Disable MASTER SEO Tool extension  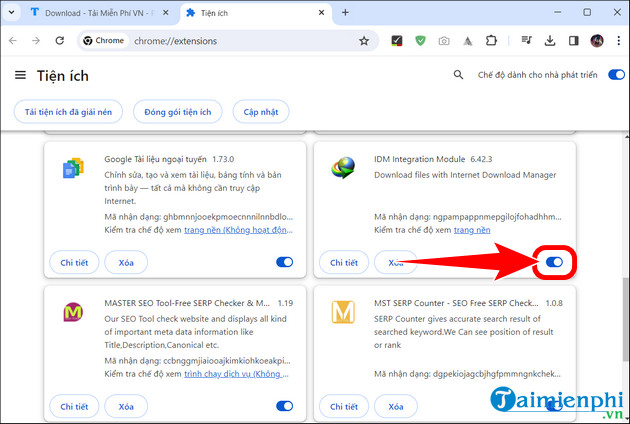(284, 406)
